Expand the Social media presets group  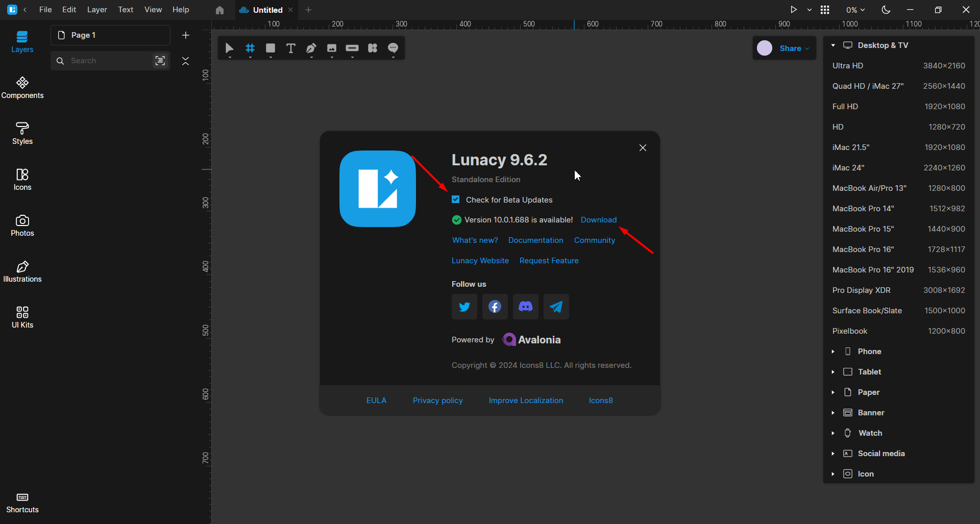tap(833, 454)
